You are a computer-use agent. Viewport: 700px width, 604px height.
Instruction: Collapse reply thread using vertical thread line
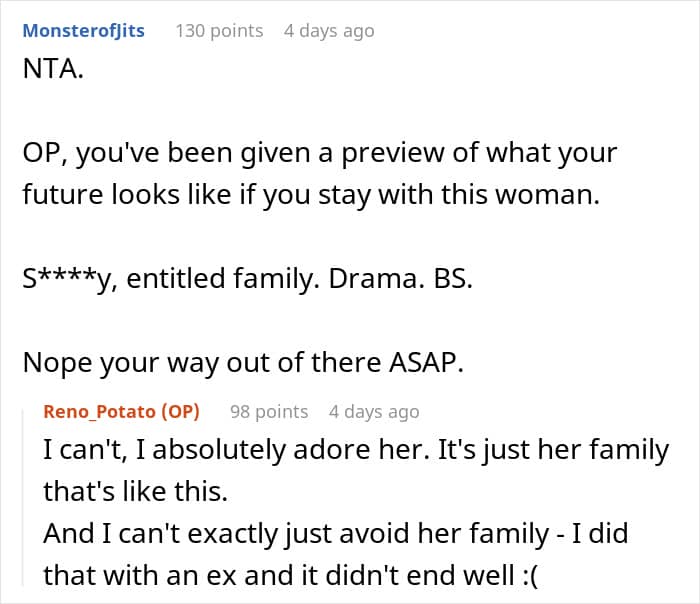coord(23,498)
